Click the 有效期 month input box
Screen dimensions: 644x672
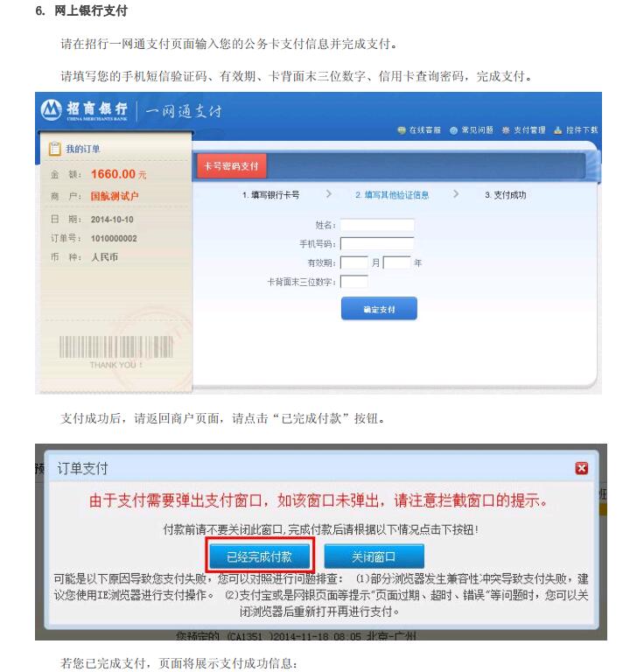(353, 262)
